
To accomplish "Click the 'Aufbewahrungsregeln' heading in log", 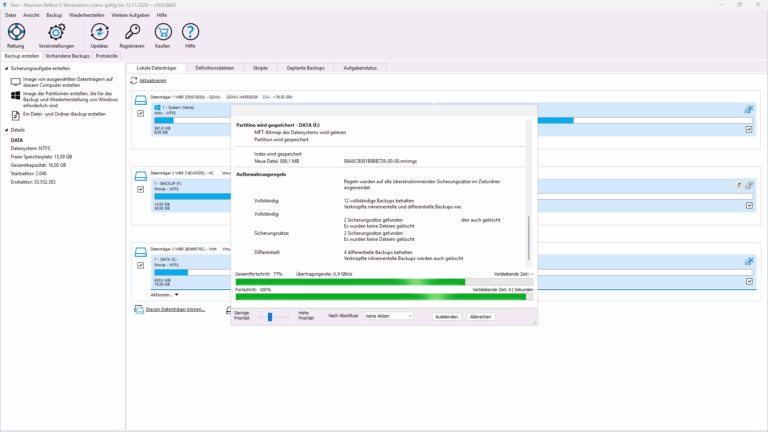I will (261, 174).
